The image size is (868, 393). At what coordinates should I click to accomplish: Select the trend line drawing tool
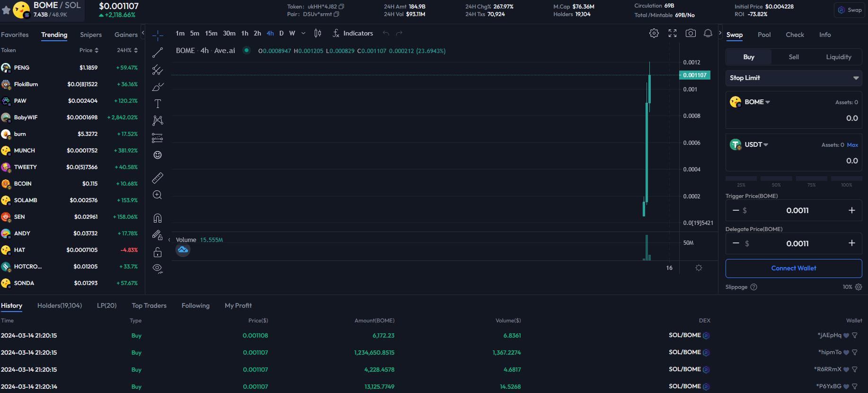point(158,53)
